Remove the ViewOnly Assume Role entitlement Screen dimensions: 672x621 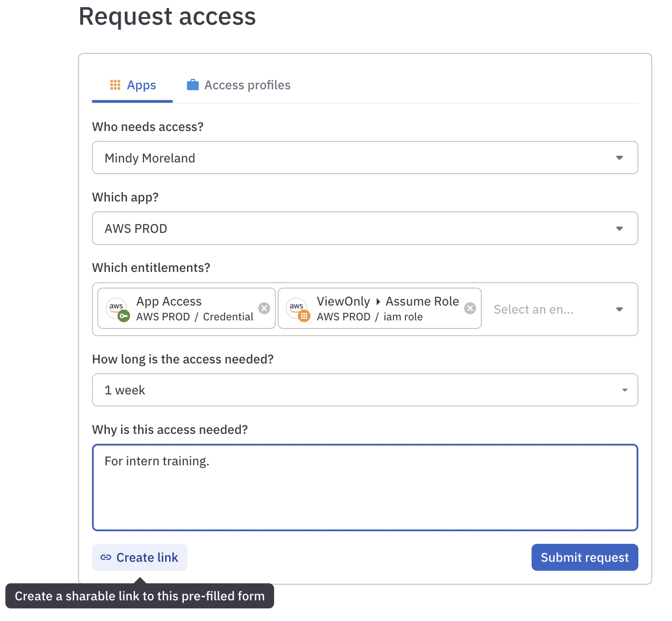click(x=470, y=308)
